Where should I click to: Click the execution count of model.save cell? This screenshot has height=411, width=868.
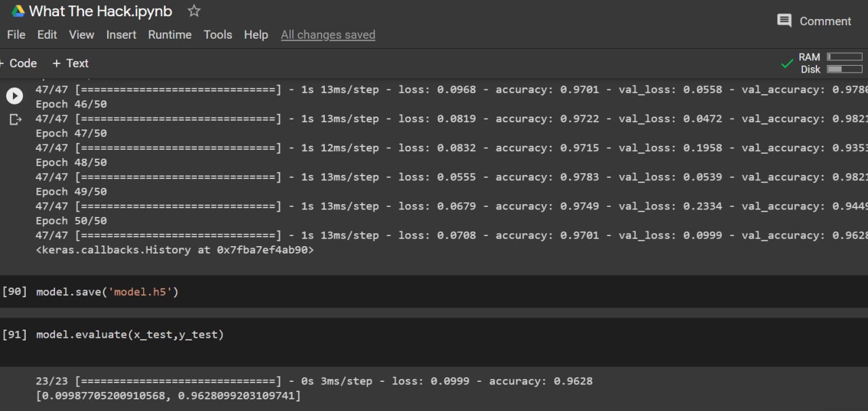(x=14, y=291)
